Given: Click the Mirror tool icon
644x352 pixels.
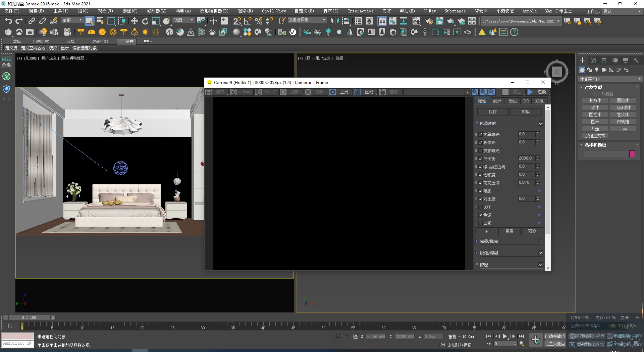Looking at the screenshot, I should (x=335, y=21).
